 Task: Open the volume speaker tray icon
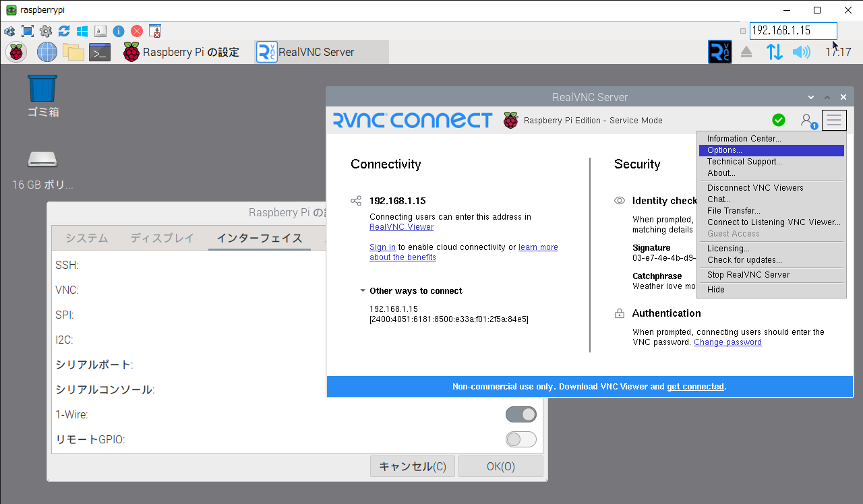(801, 52)
